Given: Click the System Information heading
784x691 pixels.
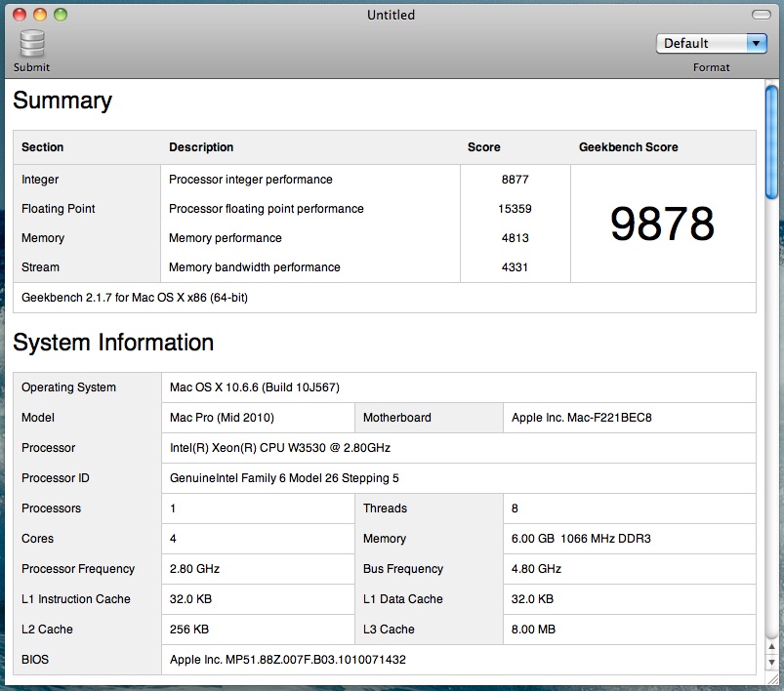Looking at the screenshot, I should [113, 343].
